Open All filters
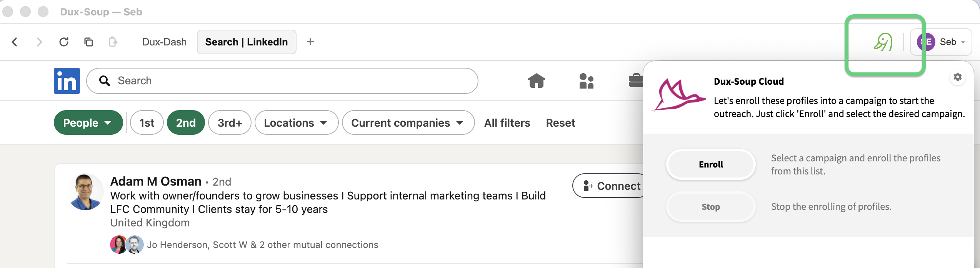980x268 pixels. point(507,123)
